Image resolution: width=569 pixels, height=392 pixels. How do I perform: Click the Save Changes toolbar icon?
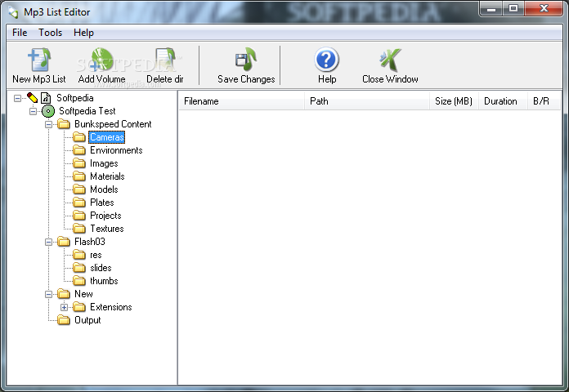pyautogui.click(x=246, y=60)
